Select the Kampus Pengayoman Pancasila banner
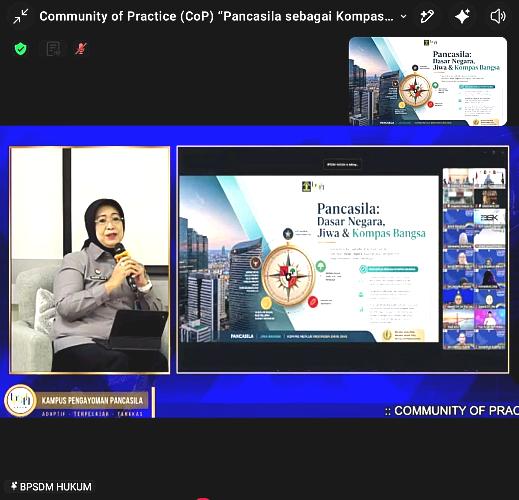 [x=92, y=400]
